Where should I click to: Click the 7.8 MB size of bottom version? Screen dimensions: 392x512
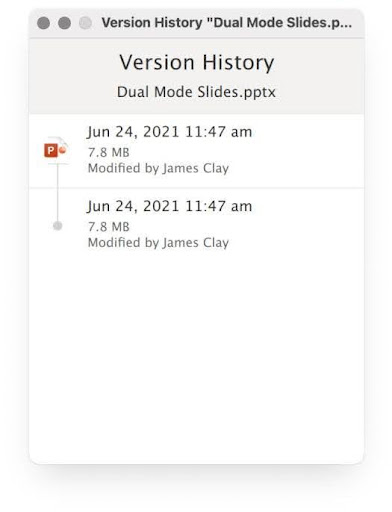tap(109, 227)
